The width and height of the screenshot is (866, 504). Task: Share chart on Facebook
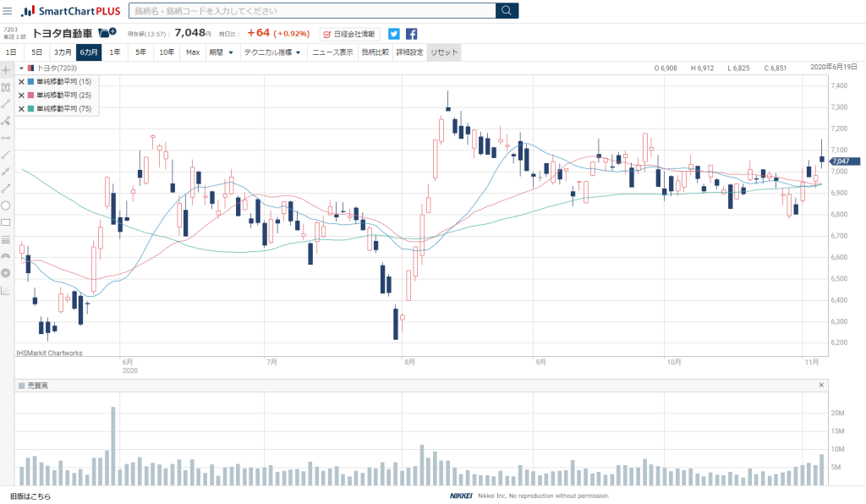tap(411, 34)
